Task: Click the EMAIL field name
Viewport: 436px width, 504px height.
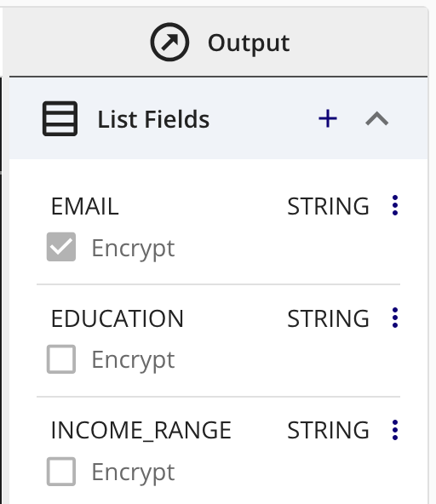Action: point(85,206)
